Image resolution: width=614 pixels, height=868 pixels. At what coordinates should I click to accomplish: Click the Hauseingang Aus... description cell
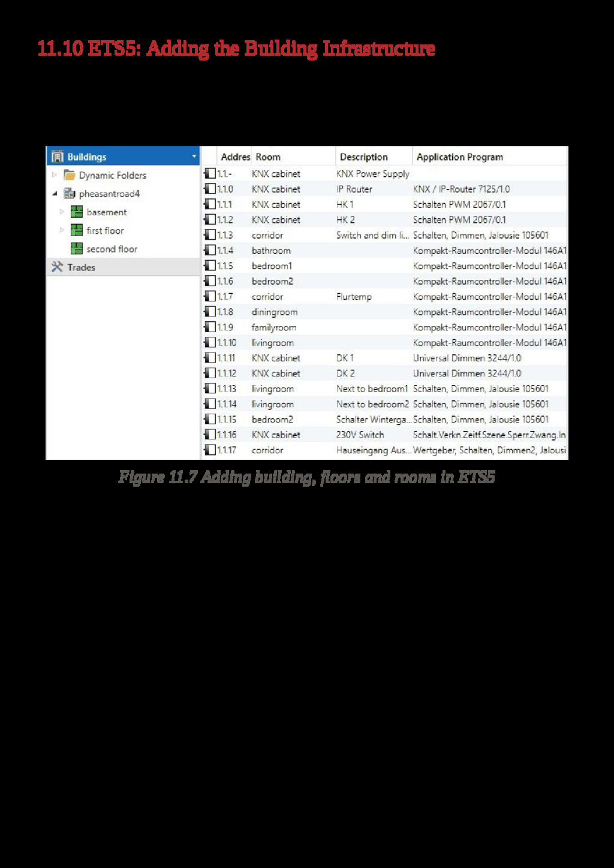(374, 450)
